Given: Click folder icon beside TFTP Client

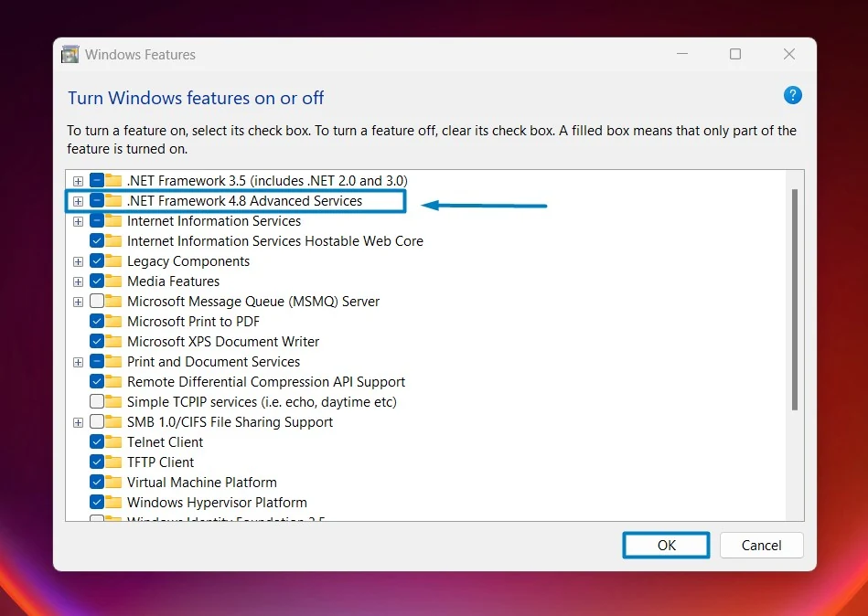Looking at the screenshot, I should tap(113, 462).
